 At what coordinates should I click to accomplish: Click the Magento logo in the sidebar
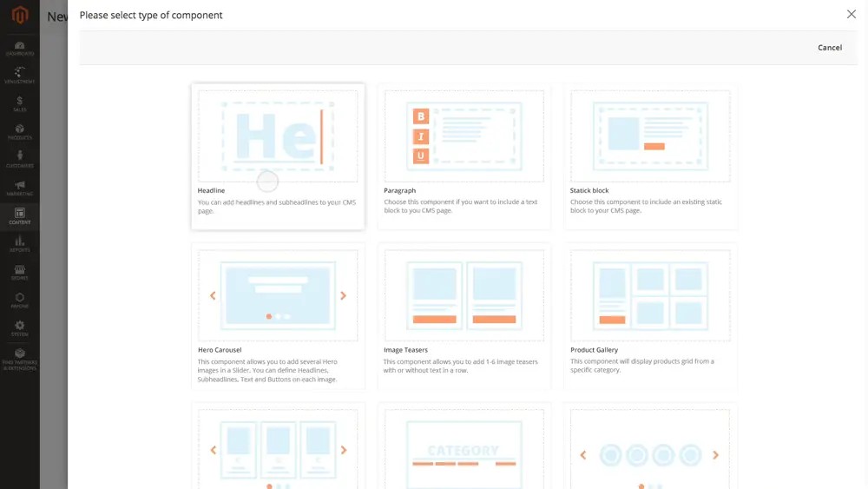pyautogui.click(x=20, y=15)
